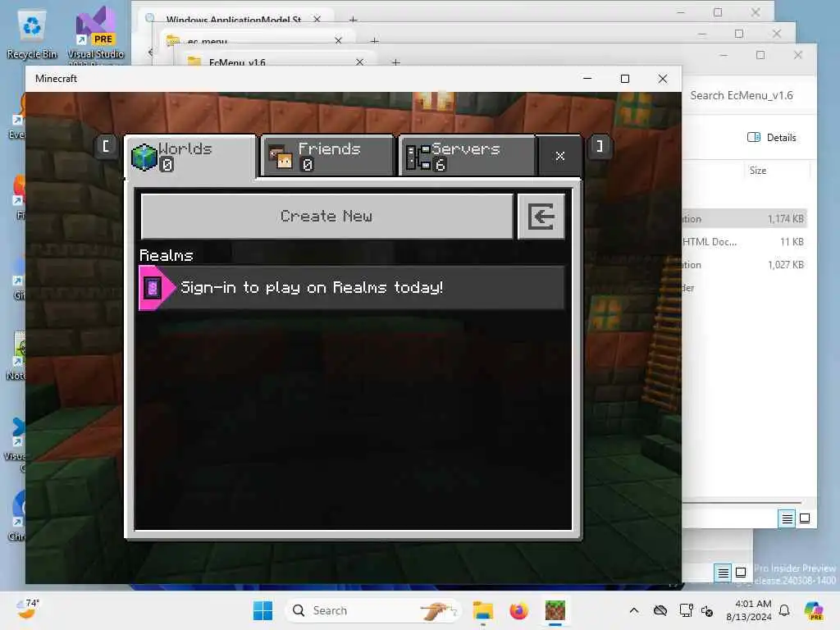Click the taskbar Search box
The height and width of the screenshot is (630, 840).
pos(373,610)
